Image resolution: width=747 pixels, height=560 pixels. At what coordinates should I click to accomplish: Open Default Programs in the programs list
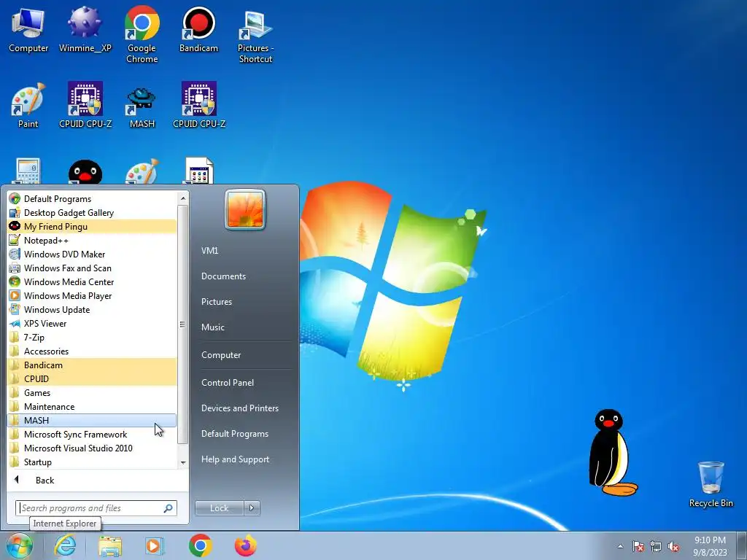tap(92, 198)
